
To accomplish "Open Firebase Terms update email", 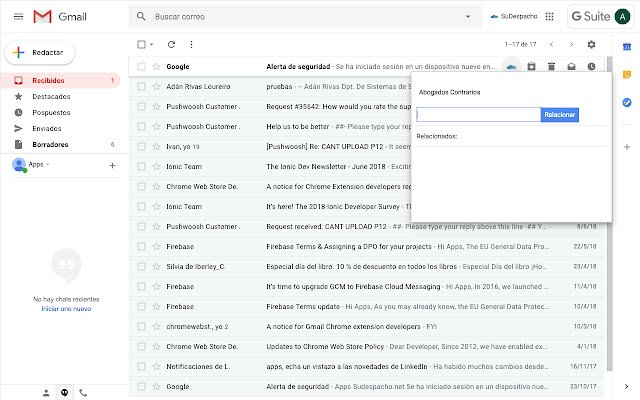I will [366, 306].
